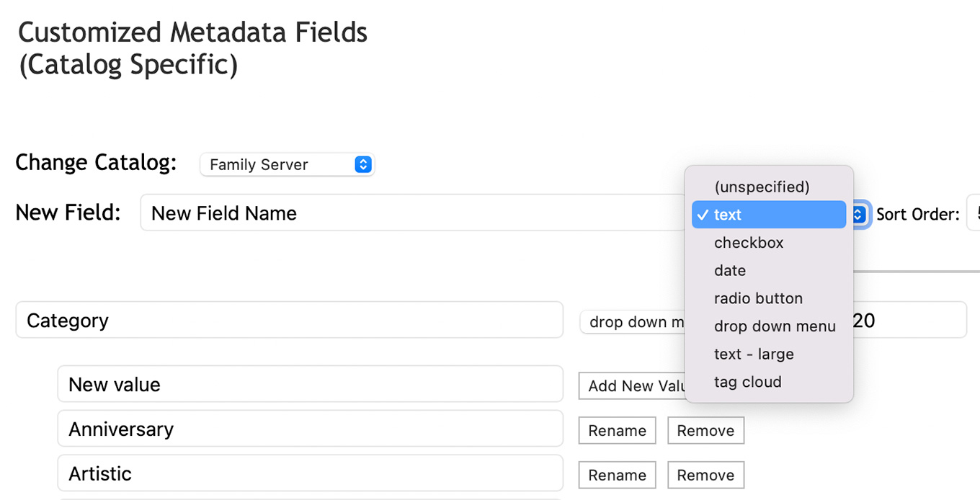Screen dimensions: 980x500
Task: Click the Change Catalog: label
Action: 96,162
